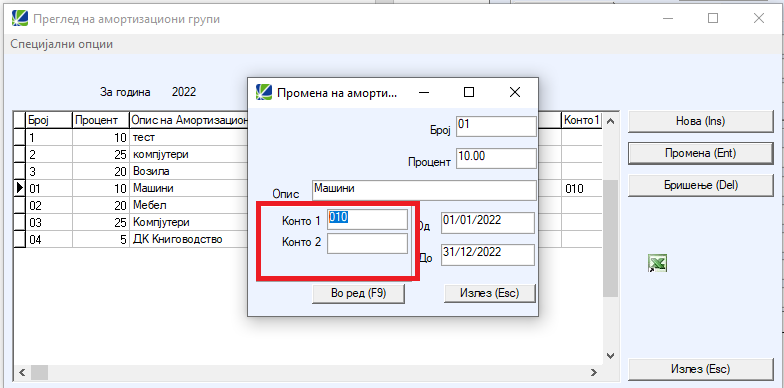The height and width of the screenshot is (388, 784).
Task: Click the Конто 1 input field
Action: point(368,220)
